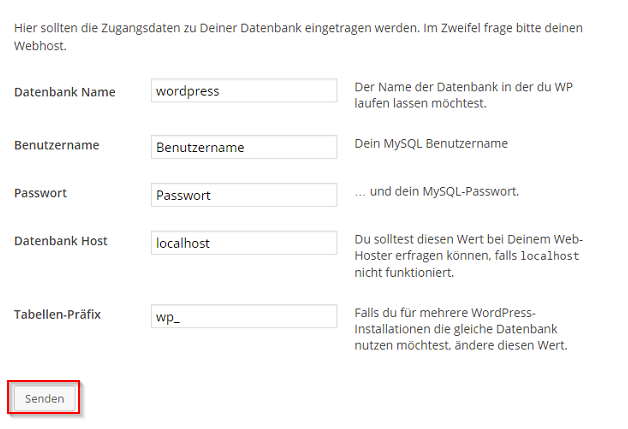
Task: Click the "Dein MySQL Benutzername" hint text
Action: click(431, 143)
